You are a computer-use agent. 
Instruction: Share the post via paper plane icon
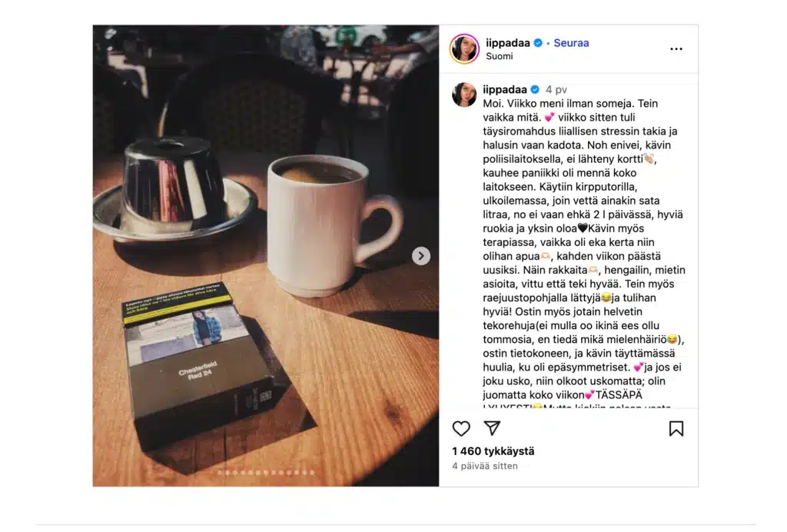tap(492, 427)
